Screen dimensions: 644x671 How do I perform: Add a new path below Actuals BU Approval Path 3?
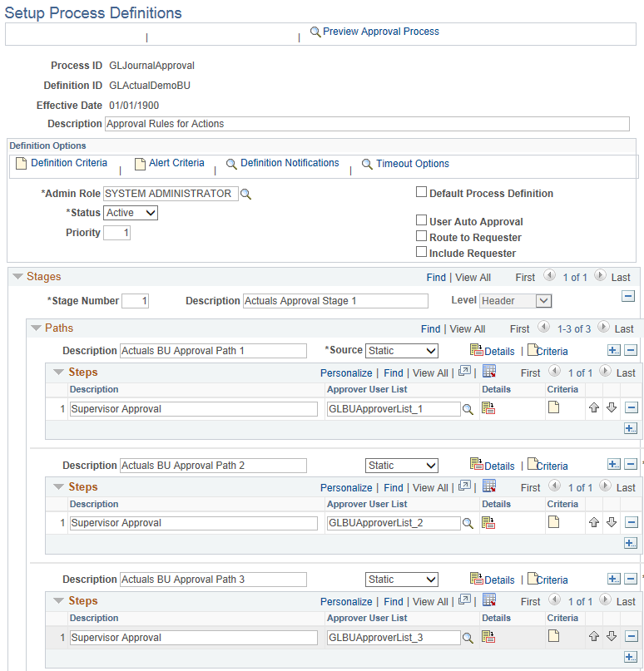point(613,579)
